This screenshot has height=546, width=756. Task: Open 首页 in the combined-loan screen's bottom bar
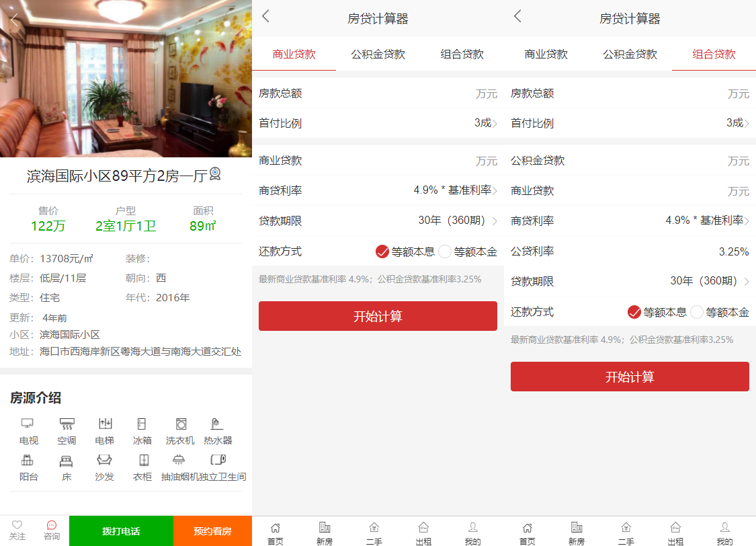[528, 533]
